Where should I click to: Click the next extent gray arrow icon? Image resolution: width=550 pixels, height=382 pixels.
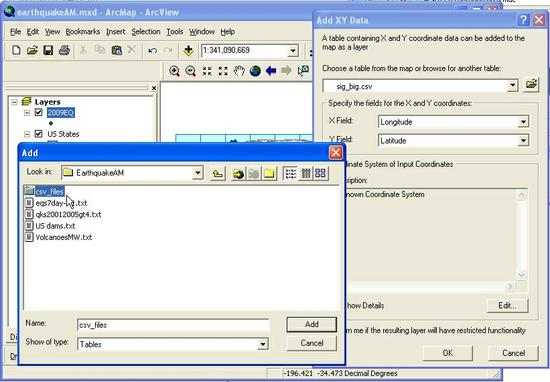(x=286, y=71)
